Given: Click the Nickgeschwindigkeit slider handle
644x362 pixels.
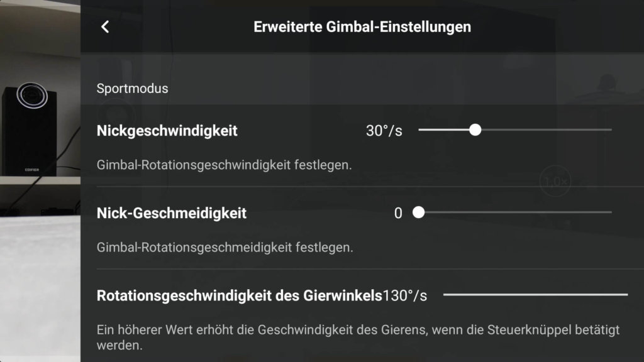Looking at the screenshot, I should (x=475, y=130).
